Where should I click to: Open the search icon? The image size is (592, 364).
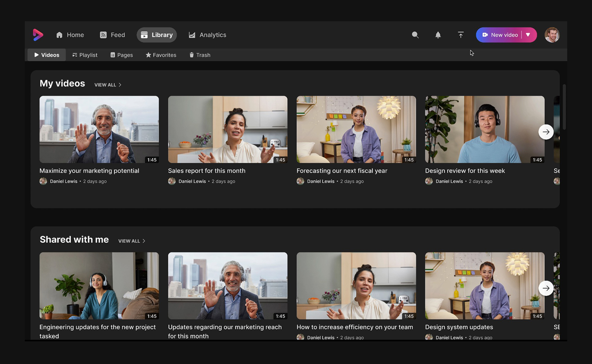pos(415,35)
